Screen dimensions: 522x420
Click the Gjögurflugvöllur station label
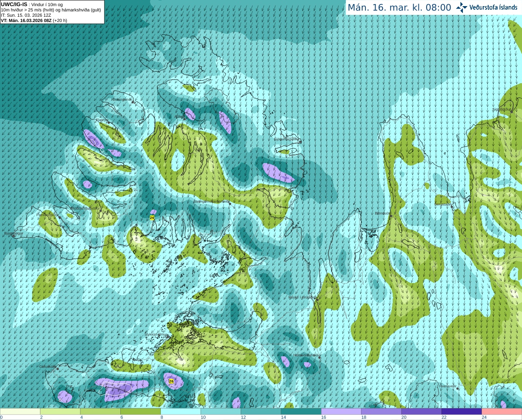click(286, 139)
